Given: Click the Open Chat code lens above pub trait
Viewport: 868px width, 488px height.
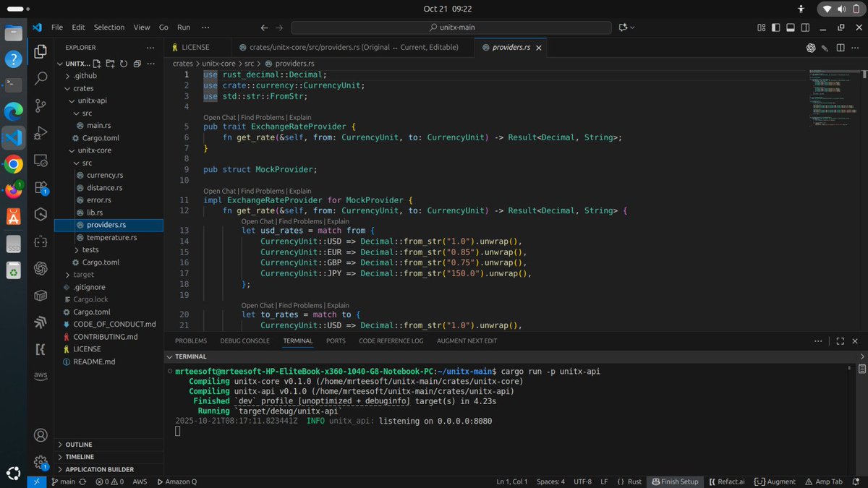Looking at the screenshot, I should click(220, 117).
